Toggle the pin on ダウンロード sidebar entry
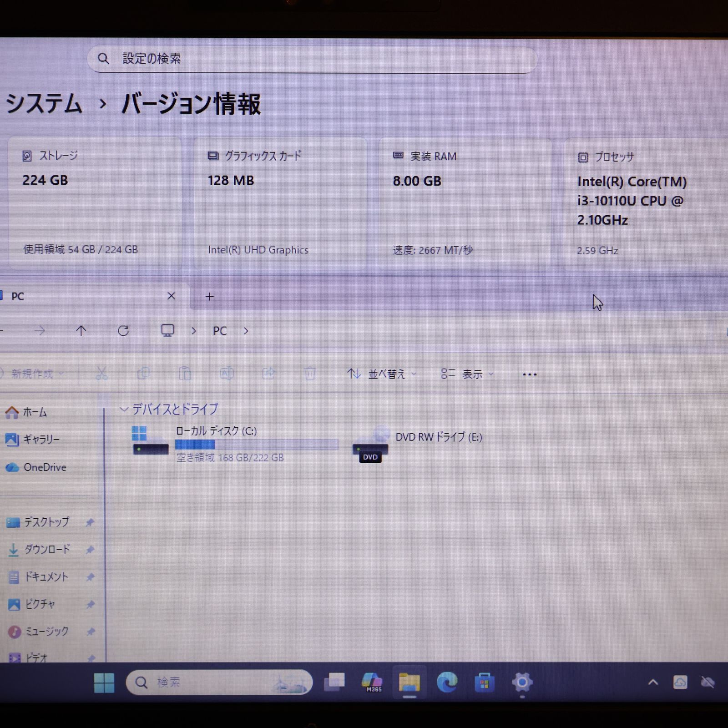 90,550
